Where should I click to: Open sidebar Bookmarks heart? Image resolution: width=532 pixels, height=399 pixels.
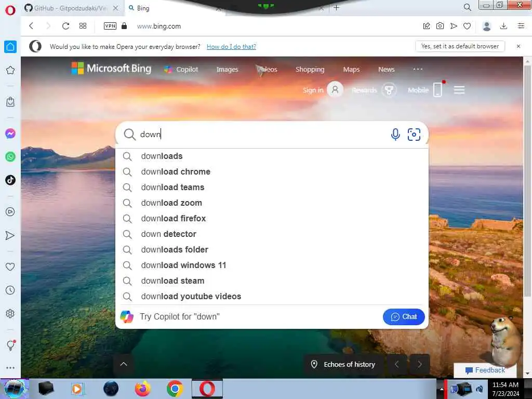[x=10, y=267]
